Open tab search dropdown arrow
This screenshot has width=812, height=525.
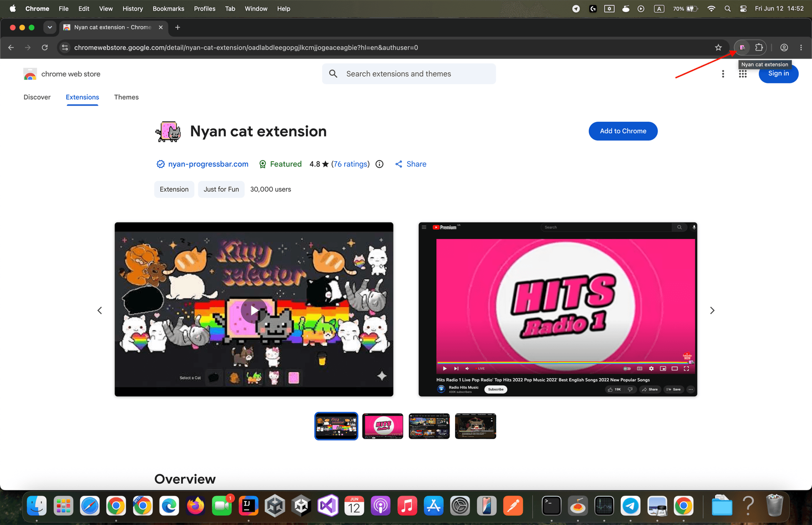tap(50, 27)
